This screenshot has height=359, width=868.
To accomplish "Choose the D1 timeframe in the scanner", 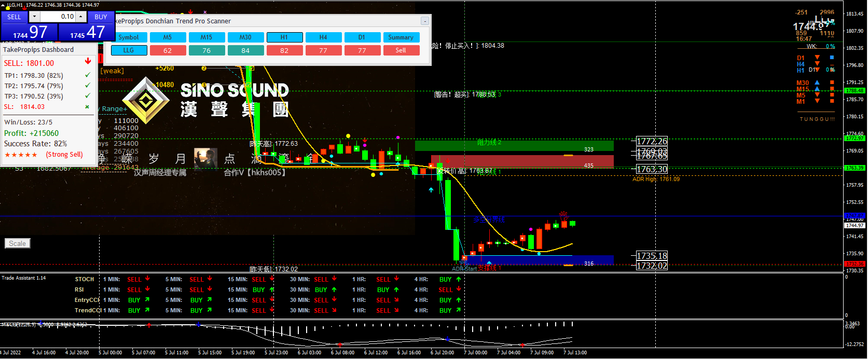I will click(x=362, y=37).
